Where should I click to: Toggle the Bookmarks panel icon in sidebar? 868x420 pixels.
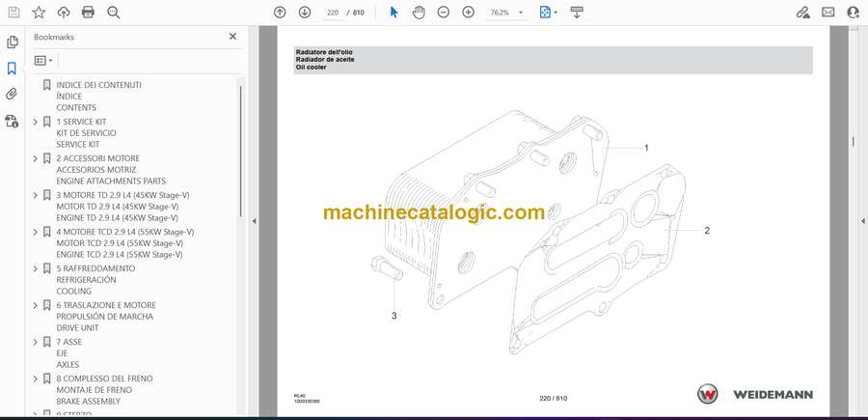(x=12, y=69)
